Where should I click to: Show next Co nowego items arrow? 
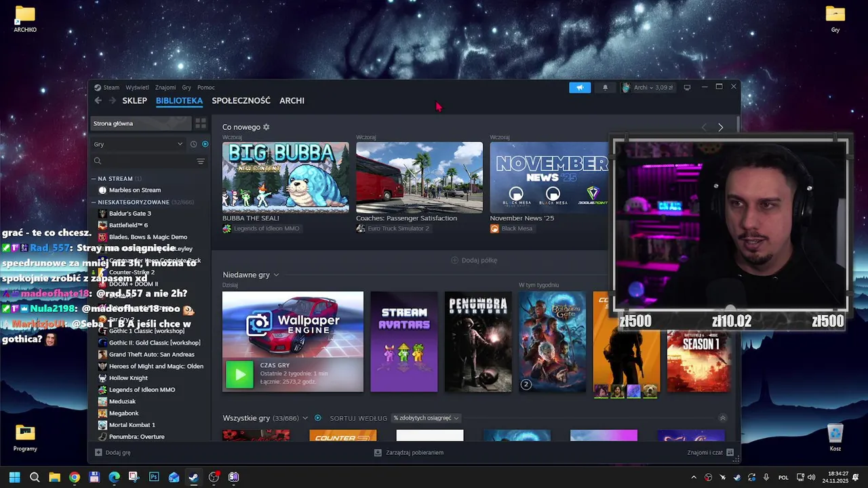tap(720, 127)
